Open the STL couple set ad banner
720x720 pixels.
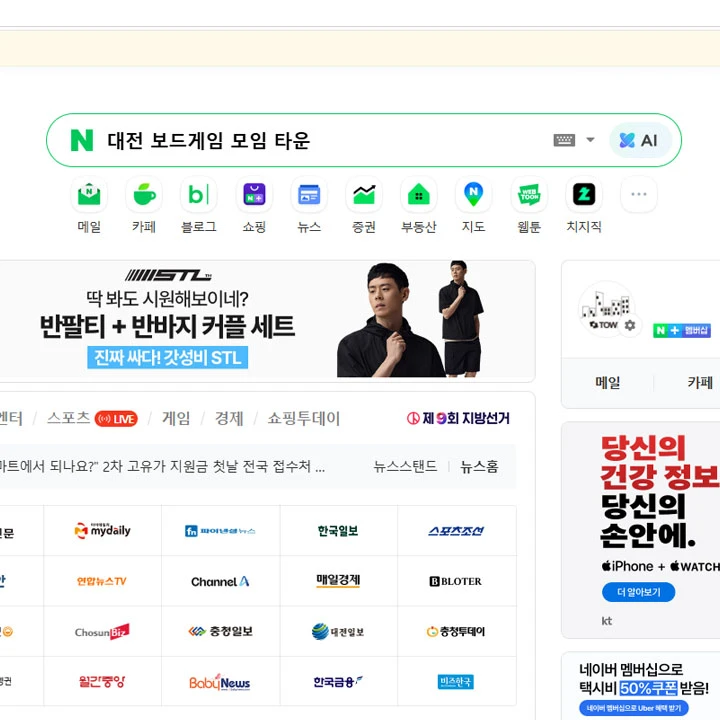tap(266, 321)
